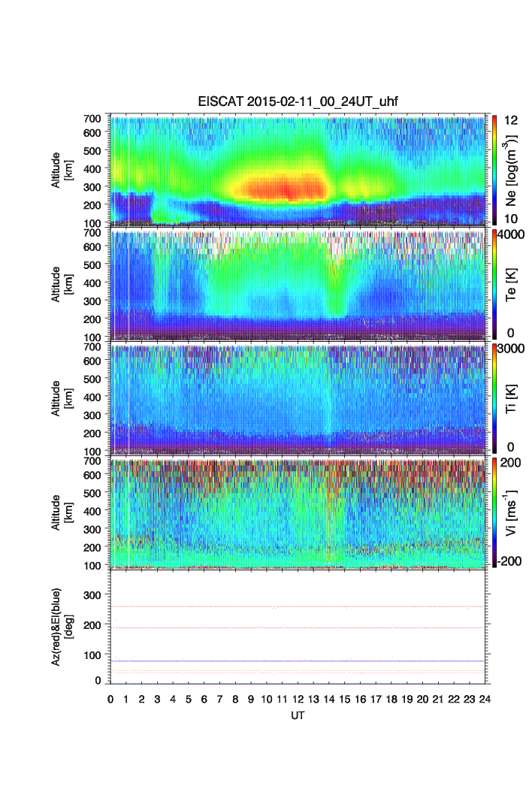Click the Te [K] colorbar label

[511, 285]
